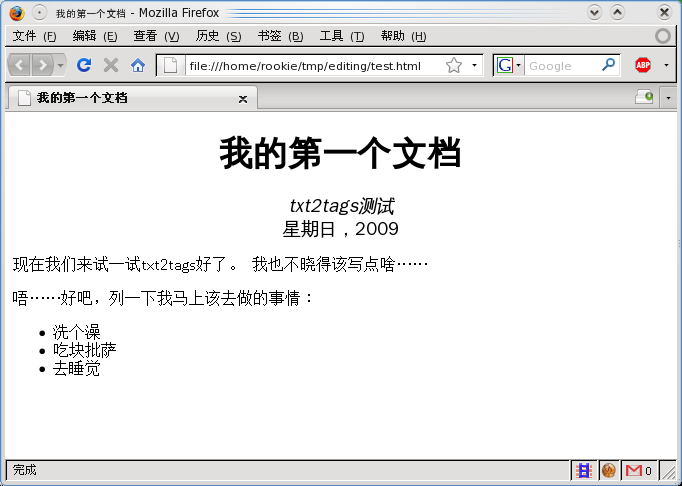
Task: Click the URL address bar field
Action: pyautogui.click(x=310, y=65)
